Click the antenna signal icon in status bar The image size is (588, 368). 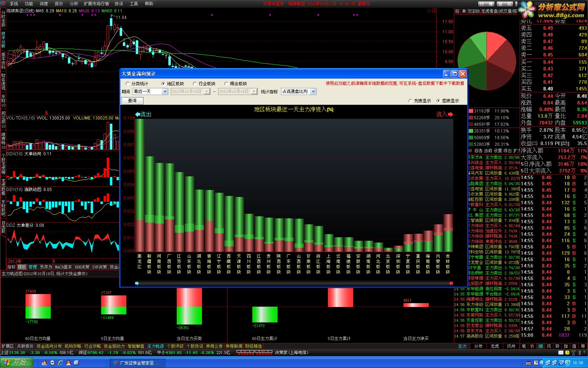pyautogui.click(x=573, y=353)
